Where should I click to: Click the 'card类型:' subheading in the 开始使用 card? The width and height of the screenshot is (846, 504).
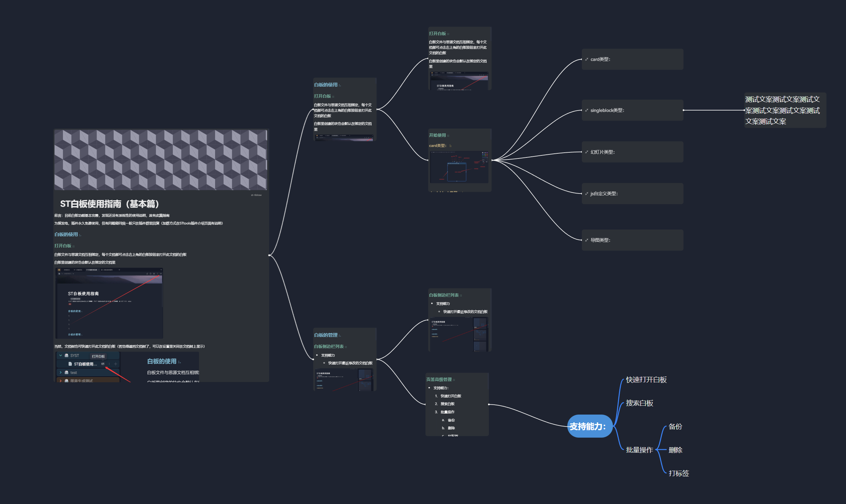coord(438,146)
